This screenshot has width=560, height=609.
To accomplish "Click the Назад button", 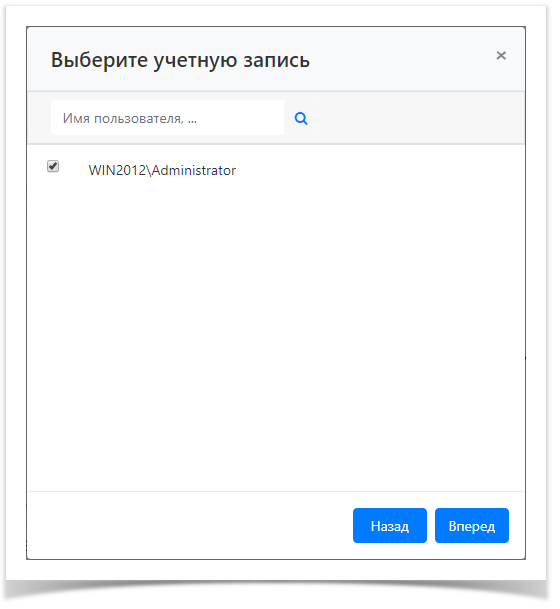I will point(390,525).
